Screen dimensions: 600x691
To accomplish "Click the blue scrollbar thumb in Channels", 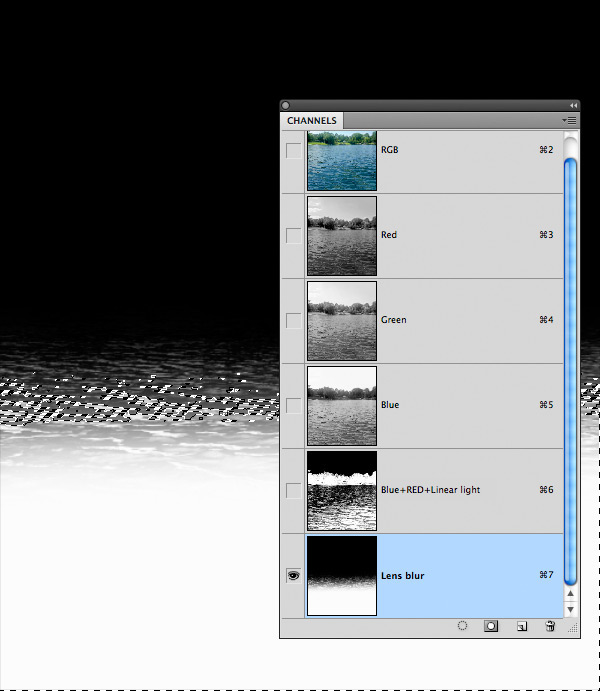I will [x=570, y=372].
